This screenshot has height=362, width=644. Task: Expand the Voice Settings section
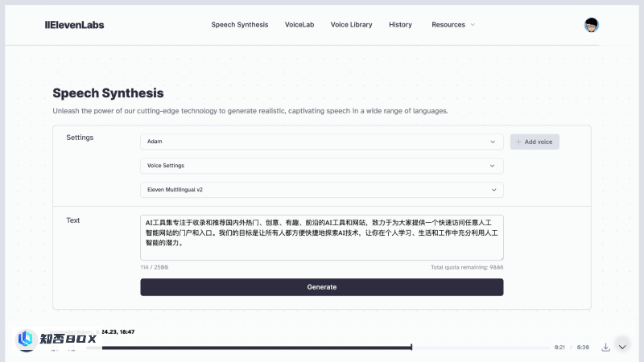pyautogui.click(x=321, y=166)
